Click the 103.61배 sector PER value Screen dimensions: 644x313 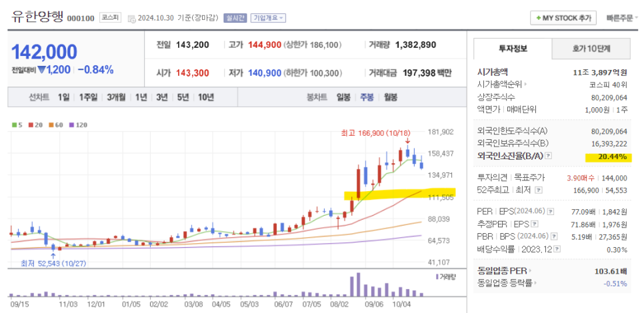611,271
